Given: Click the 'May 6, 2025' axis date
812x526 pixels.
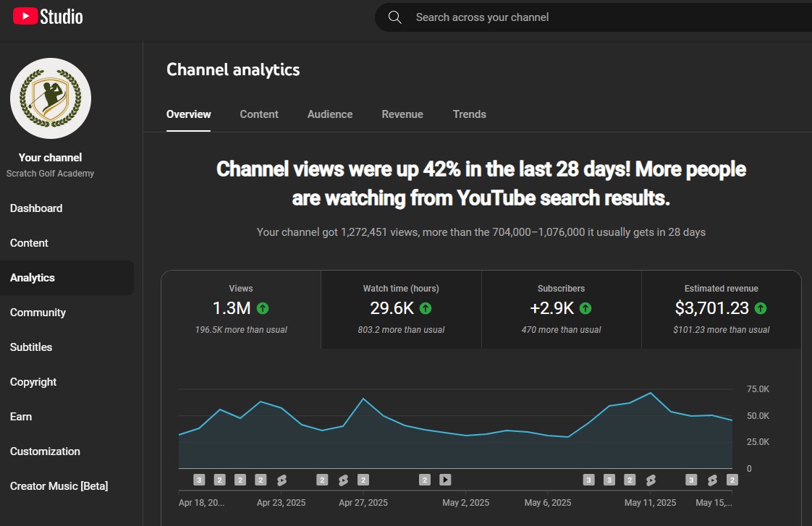Looking at the screenshot, I should click(x=548, y=503).
